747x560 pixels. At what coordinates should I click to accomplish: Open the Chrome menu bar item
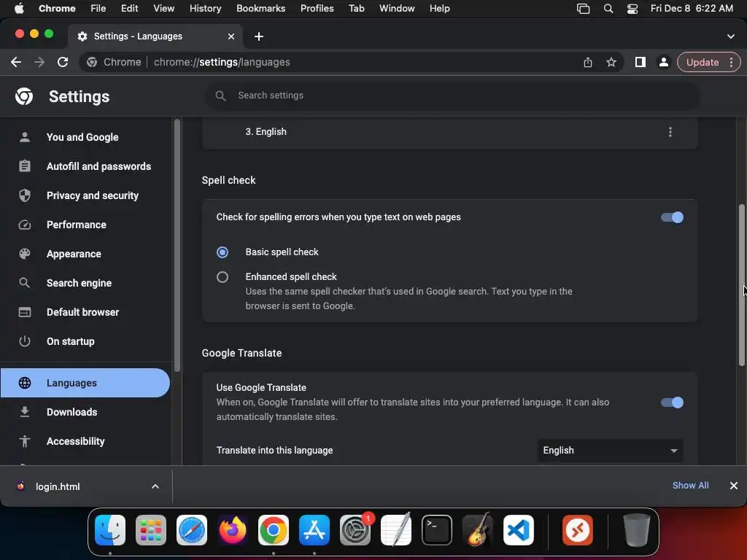point(57,8)
